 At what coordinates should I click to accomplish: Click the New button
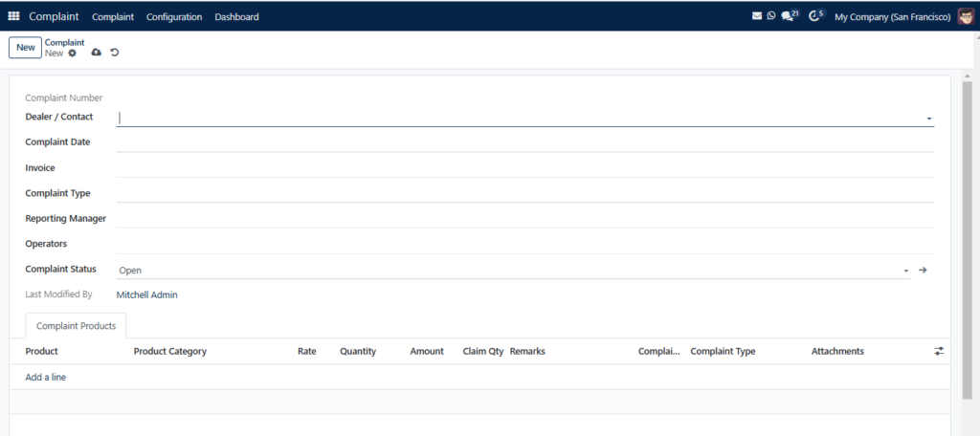[x=26, y=48]
